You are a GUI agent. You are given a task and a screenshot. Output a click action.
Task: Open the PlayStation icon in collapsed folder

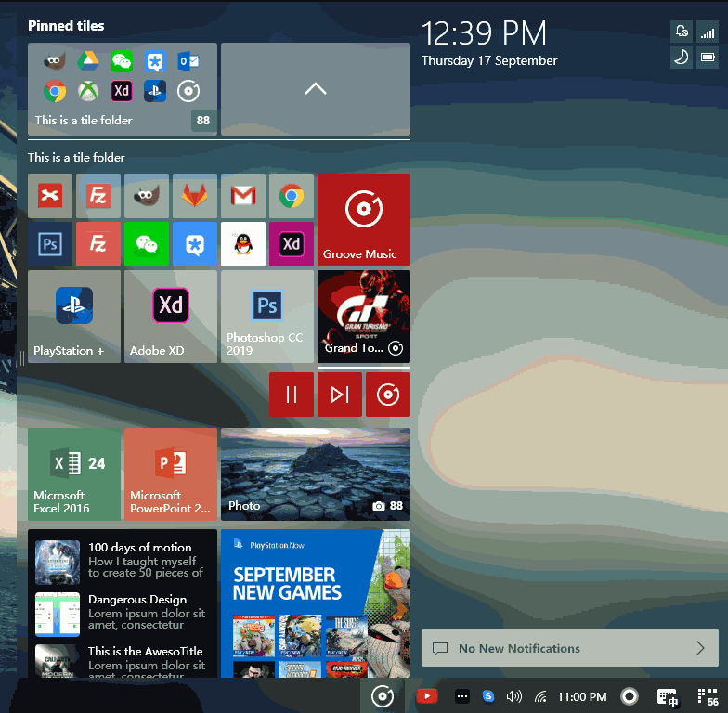[155, 91]
